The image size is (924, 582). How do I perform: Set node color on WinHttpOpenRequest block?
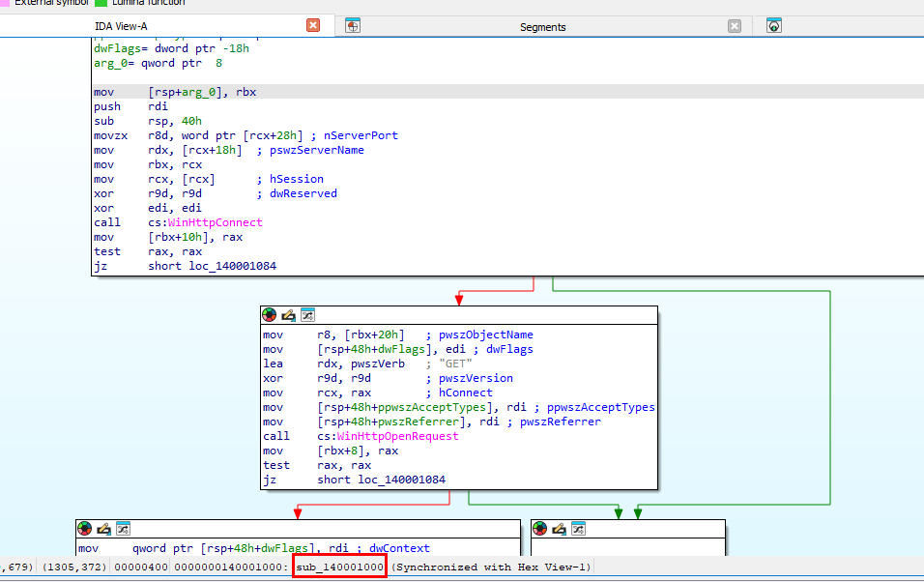click(x=271, y=315)
